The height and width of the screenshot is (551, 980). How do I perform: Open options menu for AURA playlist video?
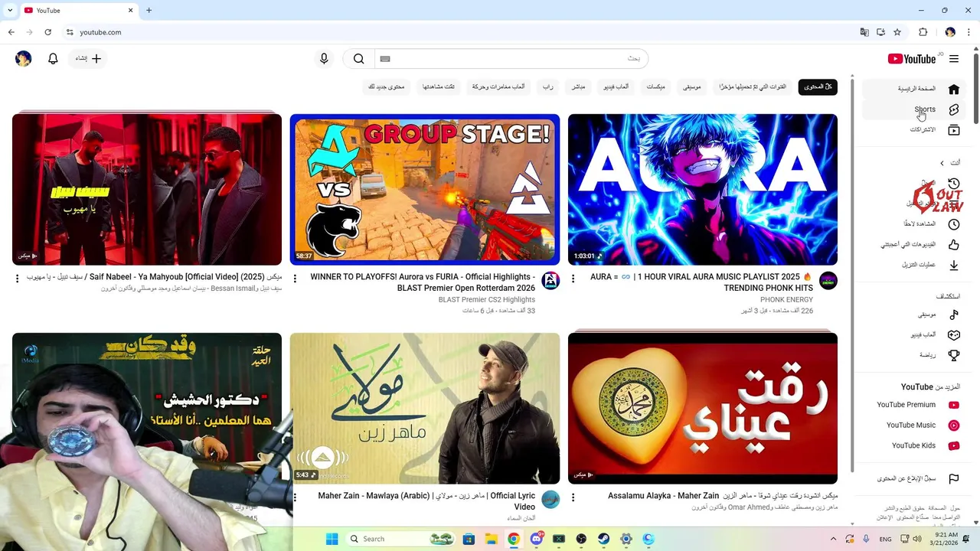[573, 279]
